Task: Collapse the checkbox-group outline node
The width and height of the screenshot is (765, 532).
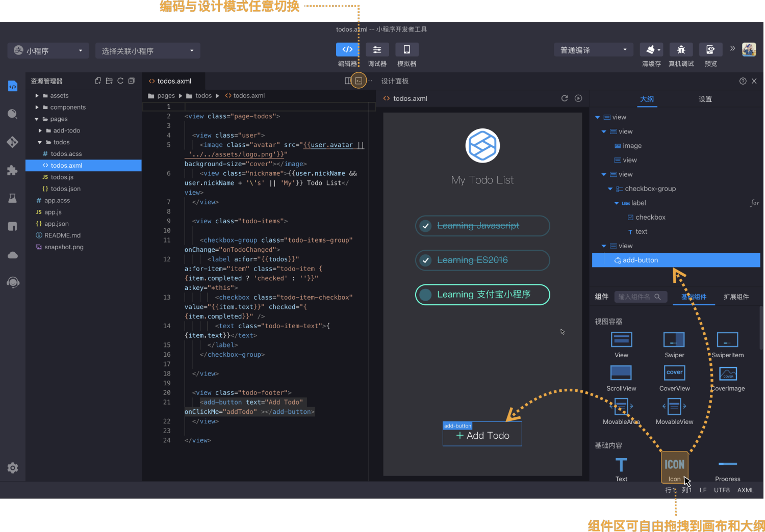Action: pyautogui.click(x=610, y=189)
